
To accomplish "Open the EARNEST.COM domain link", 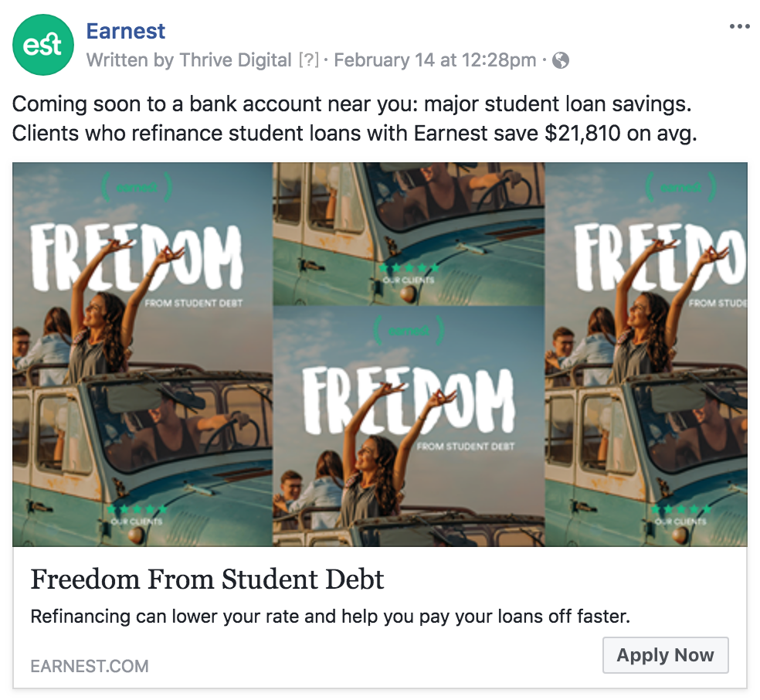I will coord(90,666).
